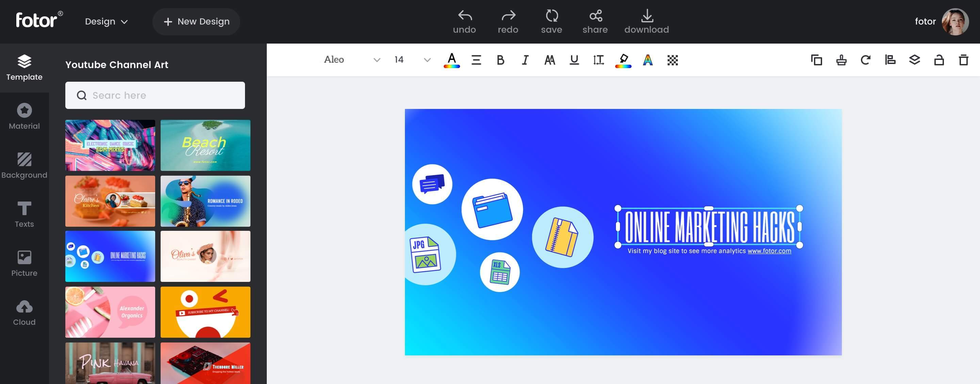Screen dimensions: 980x384
Task: Open the font family dropdown
Action: pos(375,59)
